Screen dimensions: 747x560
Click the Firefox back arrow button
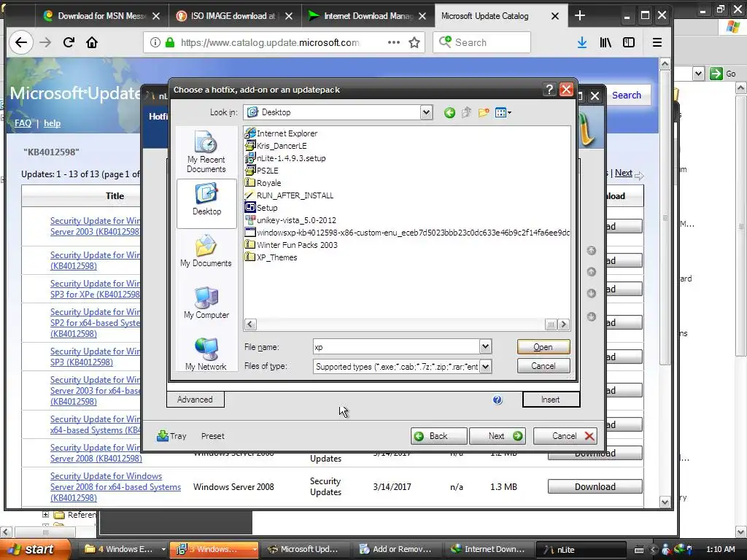(21, 42)
